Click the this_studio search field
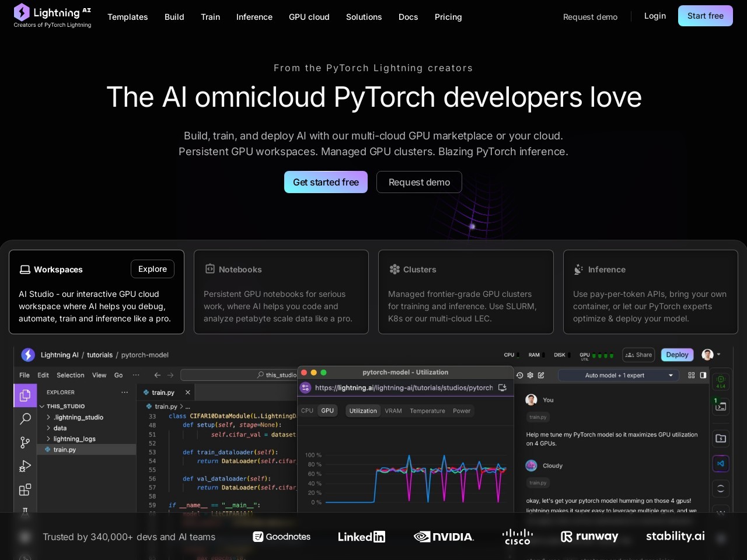Image resolution: width=747 pixels, height=560 pixels. pos(239,375)
